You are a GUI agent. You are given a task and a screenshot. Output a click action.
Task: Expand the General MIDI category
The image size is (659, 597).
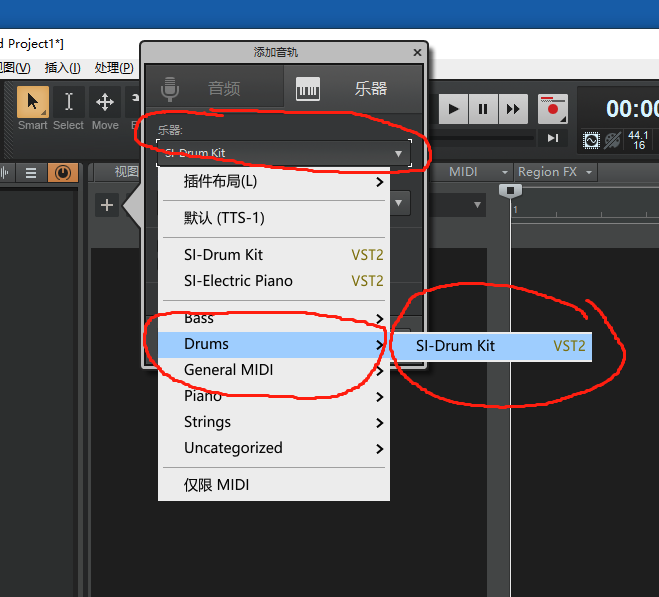click(x=274, y=370)
